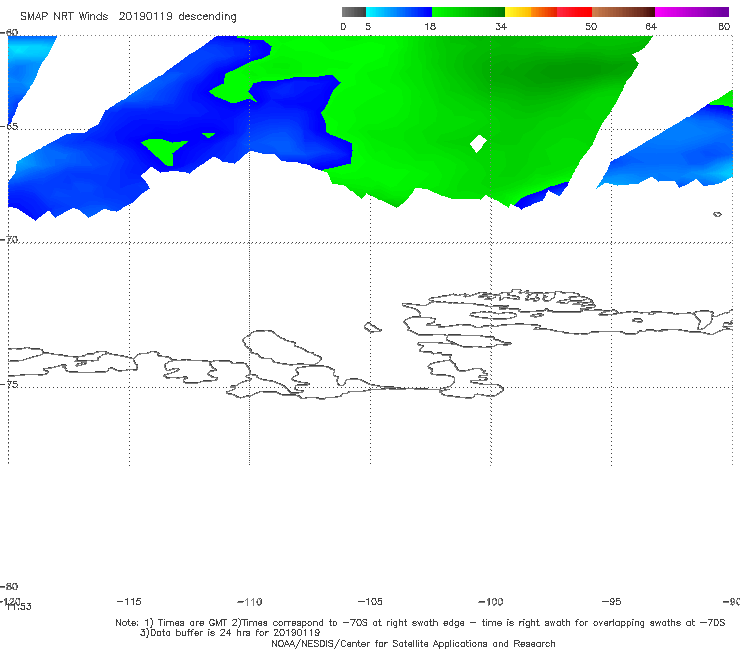Click the small island outline near -91 longitude

pyautogui.click(x=717, y=214)
